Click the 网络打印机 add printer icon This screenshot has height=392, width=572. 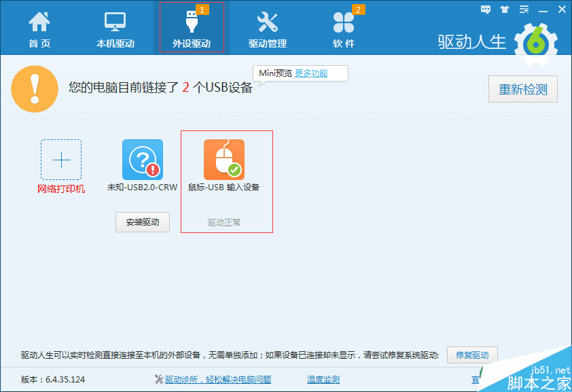pyautogui.click(x=61, y=160)
